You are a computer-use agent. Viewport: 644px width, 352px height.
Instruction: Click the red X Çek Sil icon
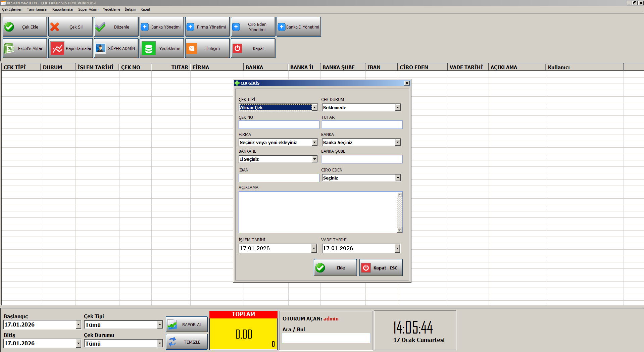(55, 27)
